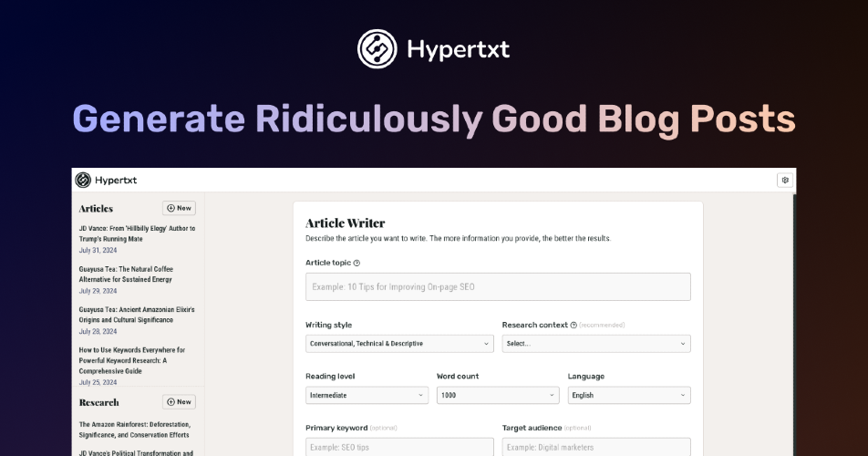Open the Guayusa Tea Ancient Amazonian Elixir article
868x456 pixels.
137,315
